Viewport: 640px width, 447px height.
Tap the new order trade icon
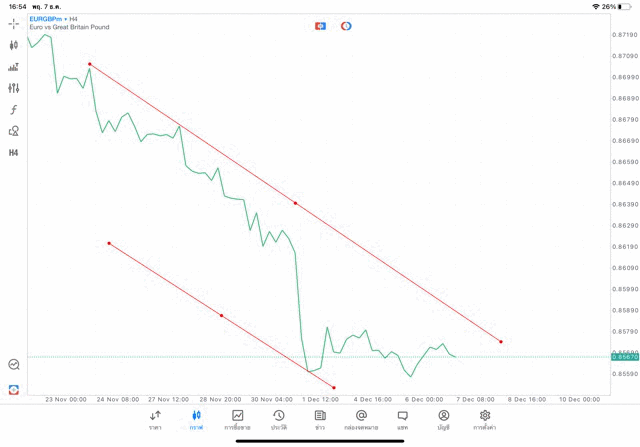[14, 389]
